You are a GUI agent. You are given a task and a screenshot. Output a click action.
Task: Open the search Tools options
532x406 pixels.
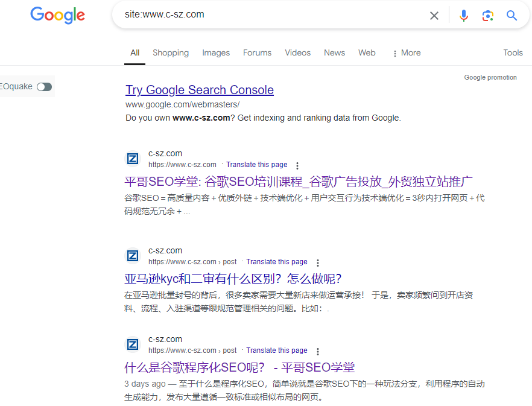point(513,53)
